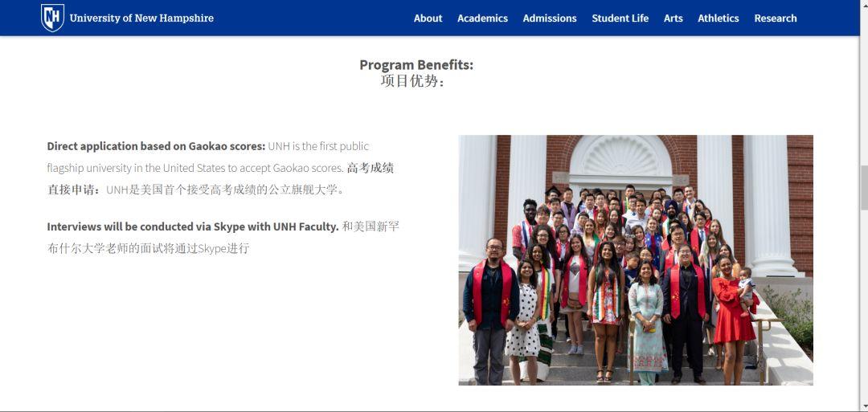The height and width of the screenshot is (412, 868).
Task: Click the scrollbar up arrow
Action: (864, 5)
